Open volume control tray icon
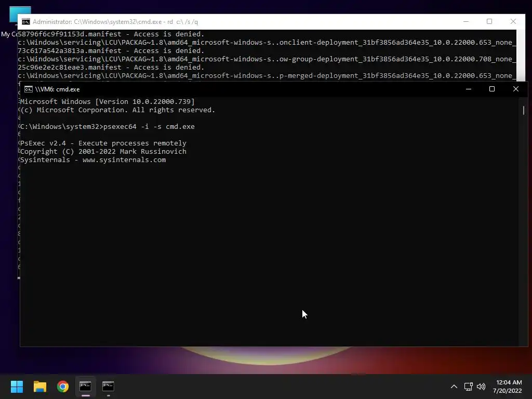Screen dimensions: 532x399 tap(481, 387)
